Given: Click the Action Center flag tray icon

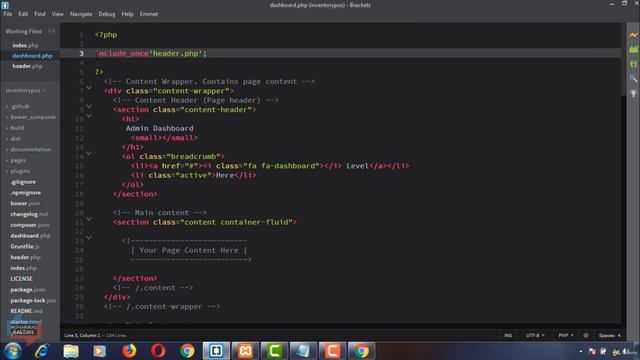Looking at the screenshot, I should pos(592,351).
